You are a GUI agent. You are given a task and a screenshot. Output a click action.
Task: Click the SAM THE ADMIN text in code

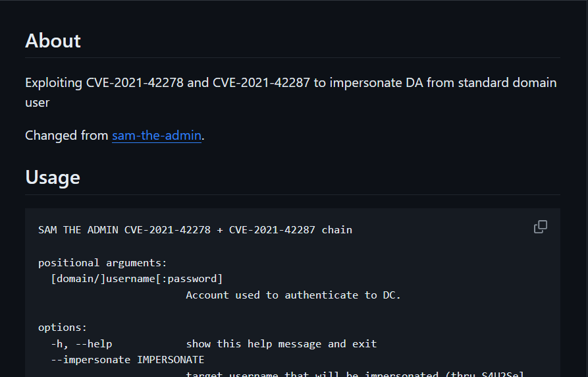[x=78, y=230]
